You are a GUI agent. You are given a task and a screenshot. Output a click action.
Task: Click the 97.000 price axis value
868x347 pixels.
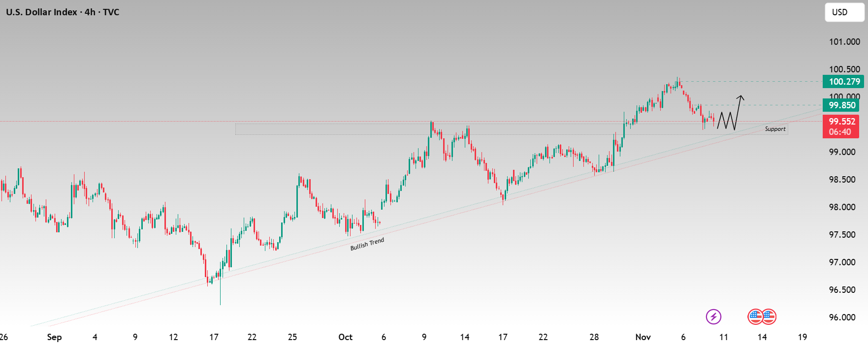(x=842, y=262)
